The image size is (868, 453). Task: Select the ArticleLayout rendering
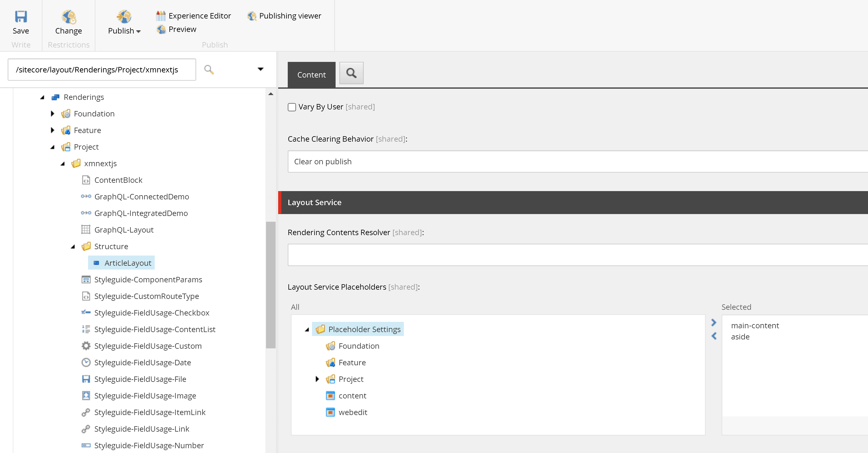127,263
